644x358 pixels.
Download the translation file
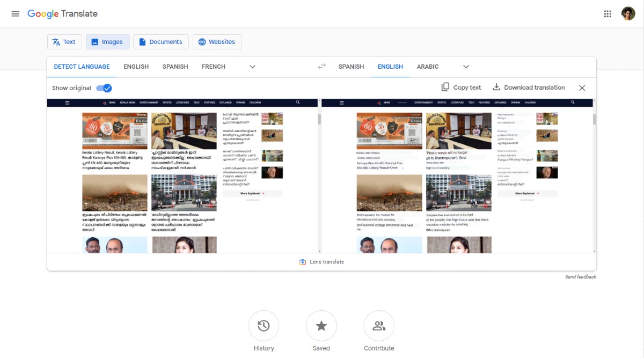tap(529, 87)
